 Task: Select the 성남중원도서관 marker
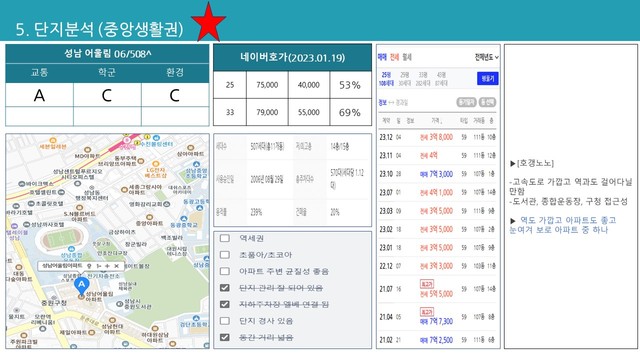click(x=119, y=304)
